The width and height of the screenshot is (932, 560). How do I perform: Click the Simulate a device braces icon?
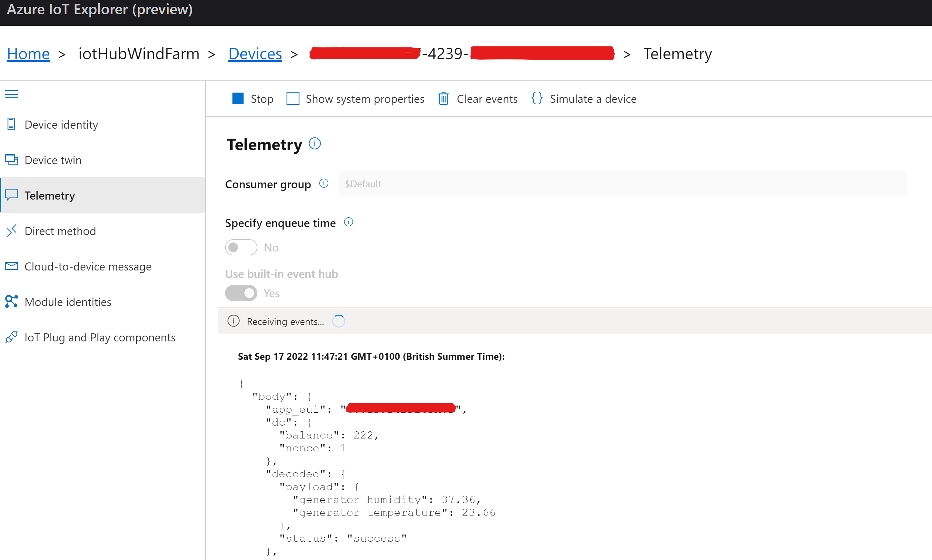[537, 98]
